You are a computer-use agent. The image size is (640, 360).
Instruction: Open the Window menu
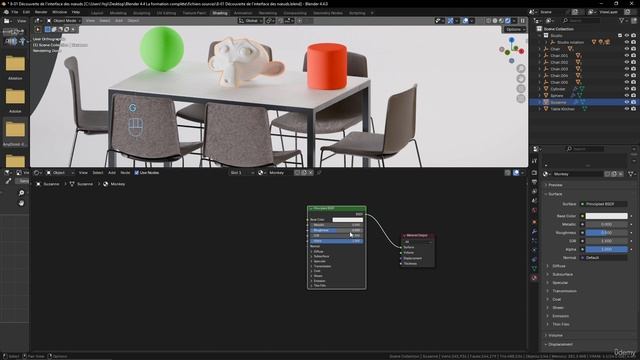(60, 12)
